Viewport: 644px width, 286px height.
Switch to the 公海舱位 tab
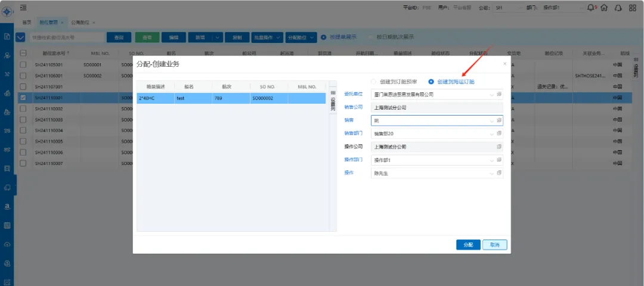pyautogui.click(x=80, y=22)
